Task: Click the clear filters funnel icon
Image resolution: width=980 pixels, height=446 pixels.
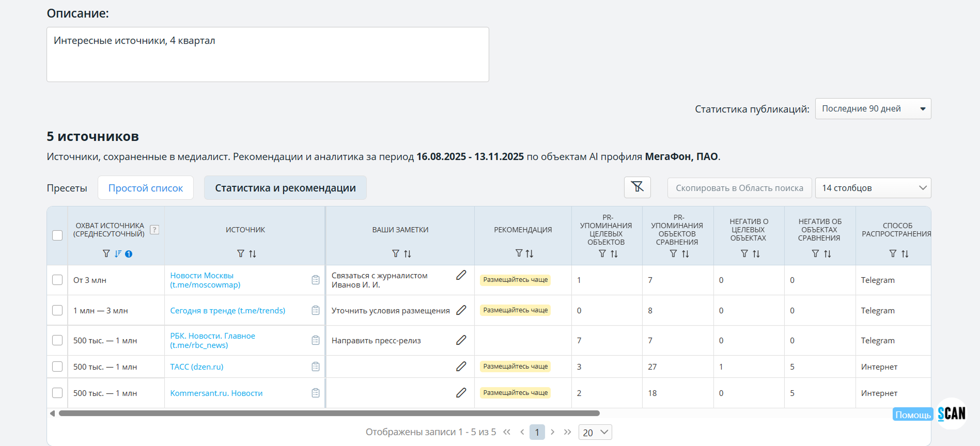Action: (637, 187)
